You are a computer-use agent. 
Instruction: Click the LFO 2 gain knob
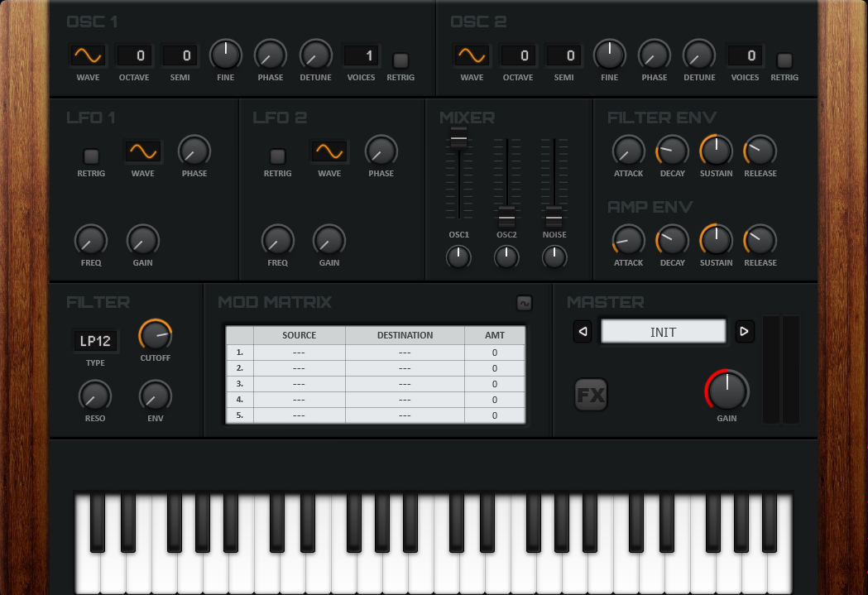(x=329, y=241)
